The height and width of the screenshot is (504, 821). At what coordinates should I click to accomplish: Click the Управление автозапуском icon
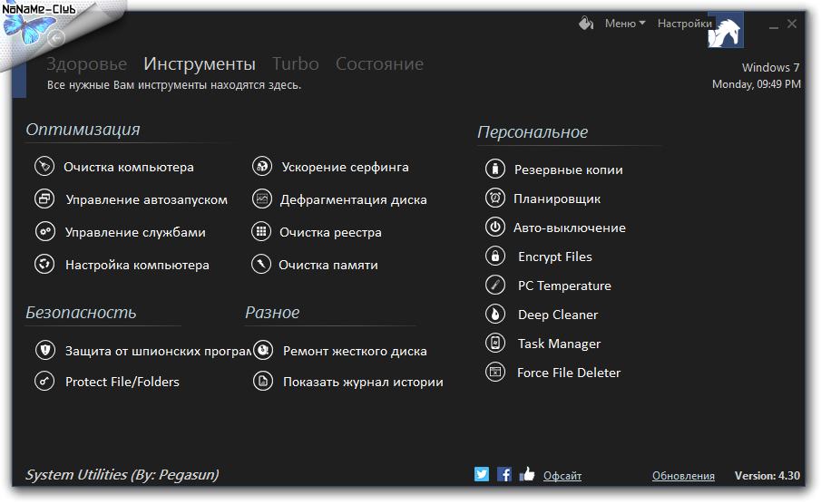44,199
